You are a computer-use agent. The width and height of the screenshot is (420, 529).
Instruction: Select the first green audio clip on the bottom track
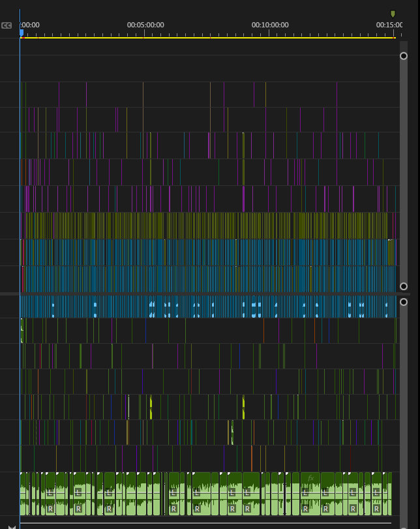pyautogui.click(x=23, y=494)
